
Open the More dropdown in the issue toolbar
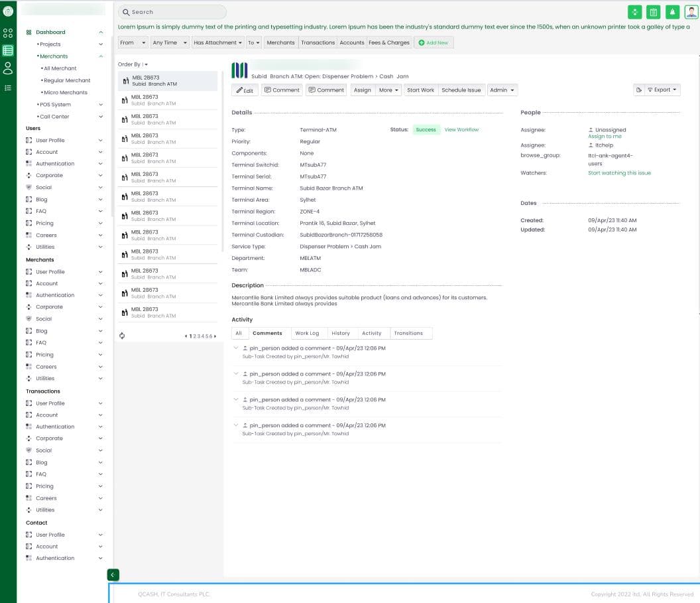(x=388, y=90)
